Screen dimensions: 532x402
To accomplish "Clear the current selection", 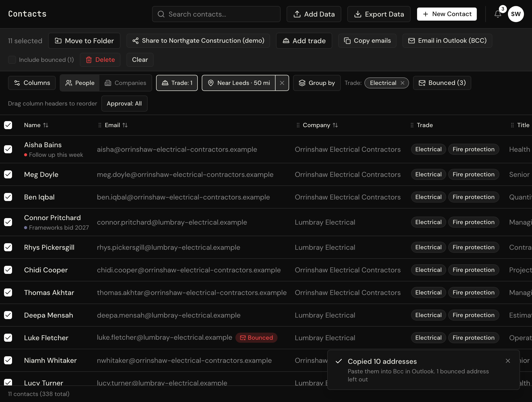I will [x=140, y=60].
